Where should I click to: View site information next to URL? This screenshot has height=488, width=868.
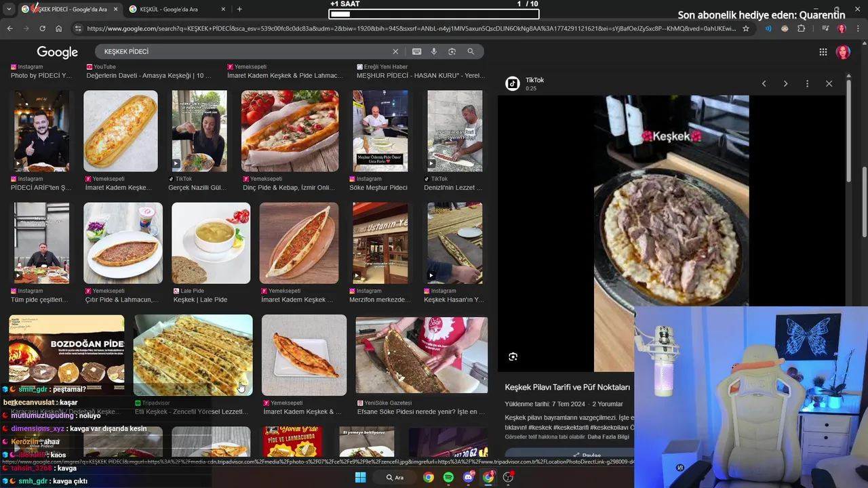78,28
